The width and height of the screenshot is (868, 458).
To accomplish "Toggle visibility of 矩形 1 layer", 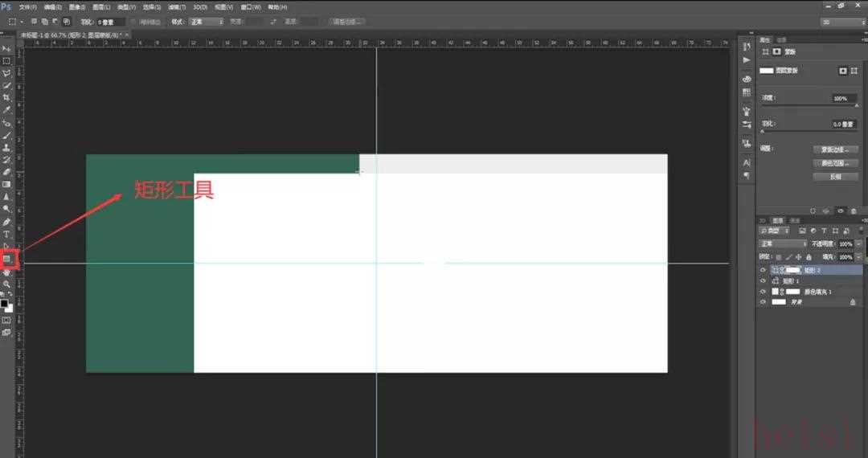I will pos(763,281).
